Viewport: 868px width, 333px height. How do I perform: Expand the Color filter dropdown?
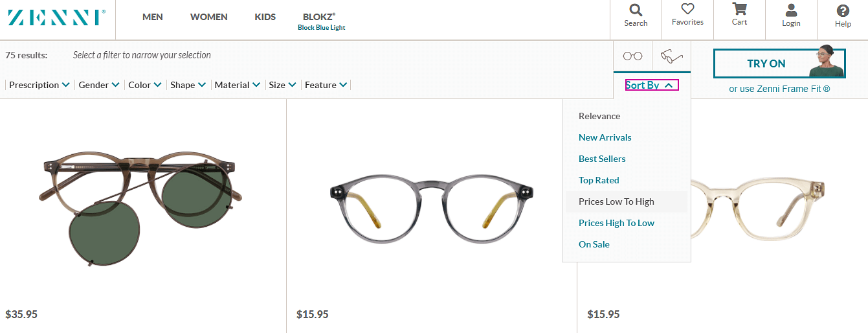coord(144,85)
